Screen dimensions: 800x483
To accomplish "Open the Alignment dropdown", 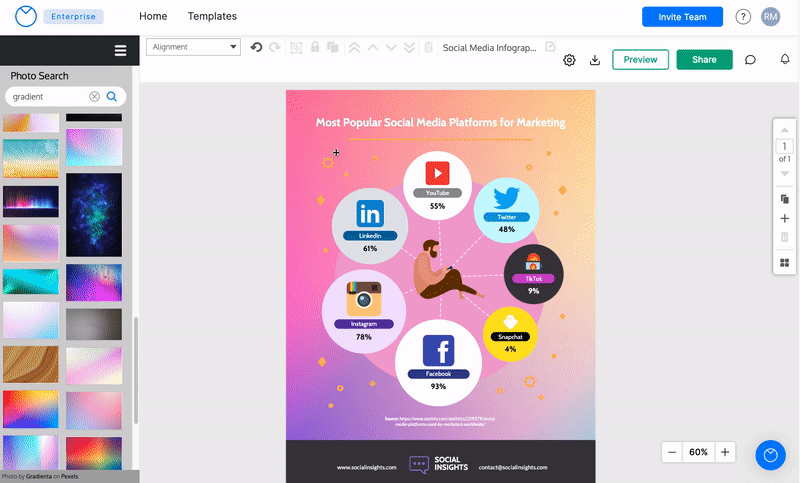I will (x=193, y=47).
